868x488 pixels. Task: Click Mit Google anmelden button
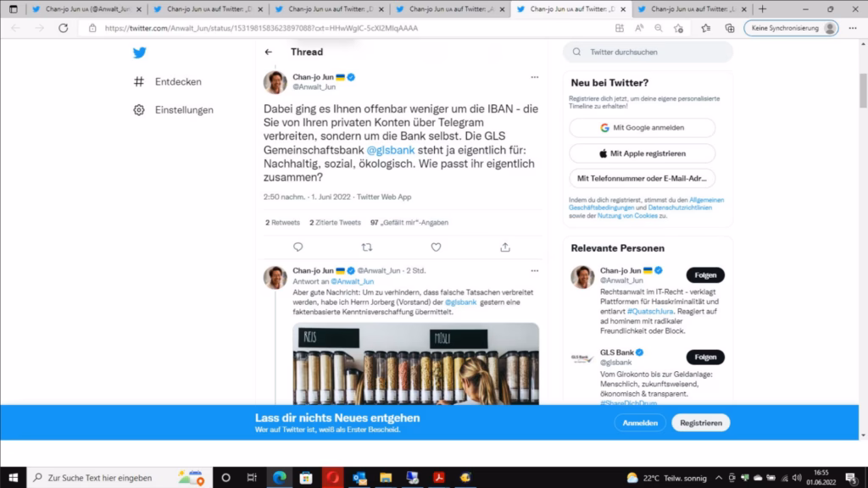(x=642, y=128)
